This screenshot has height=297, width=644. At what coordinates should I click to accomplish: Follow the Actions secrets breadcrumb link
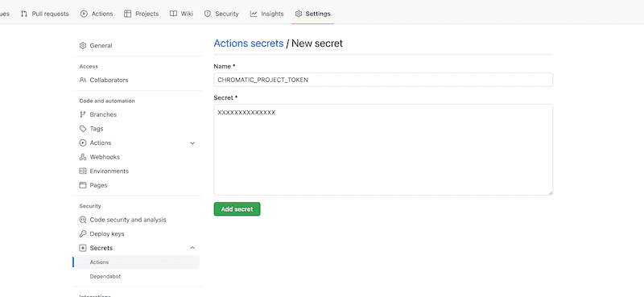pyautogui.click(x=249, y=43)
